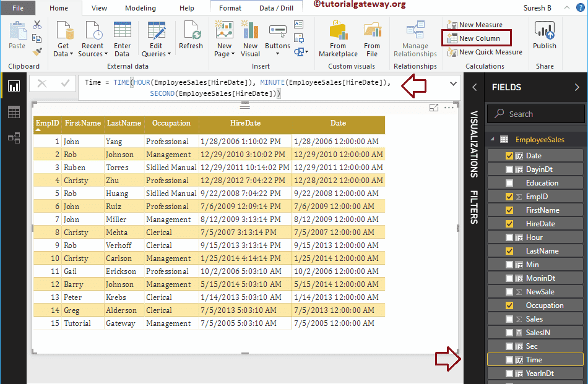This screenshot has height=384, width=588.
Task: Click the New Column button
Action: point(479,38)
